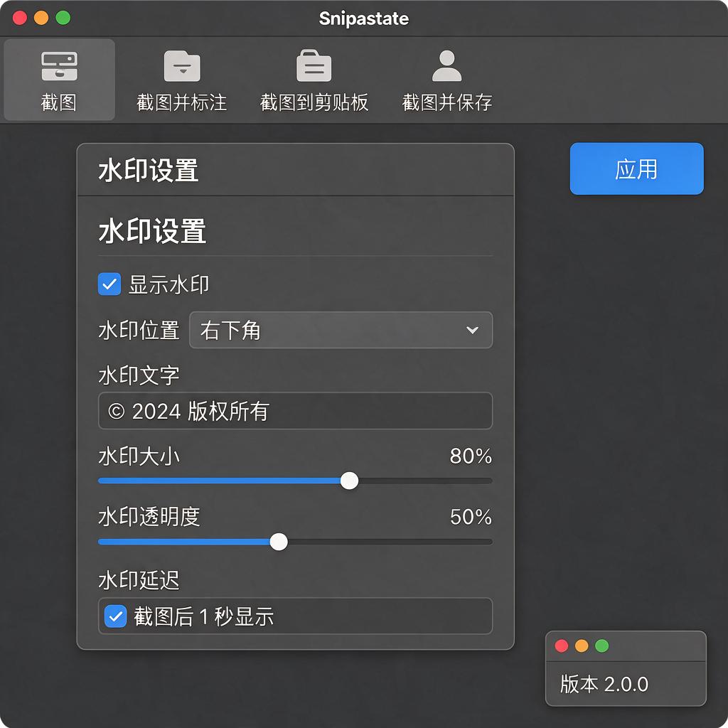728x728 pixels.
Task: Click the 截图并保存 tab label
Action: 446,102
